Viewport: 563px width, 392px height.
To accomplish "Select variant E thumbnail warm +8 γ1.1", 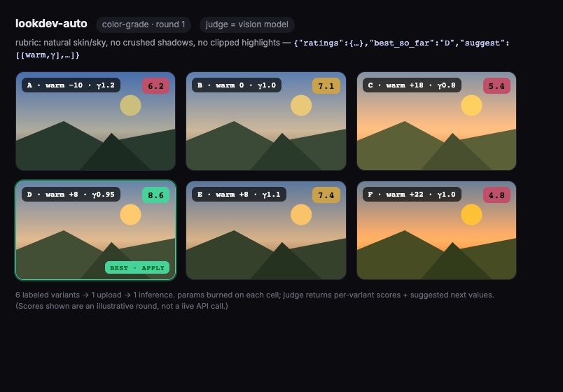I will click(266, 230).
